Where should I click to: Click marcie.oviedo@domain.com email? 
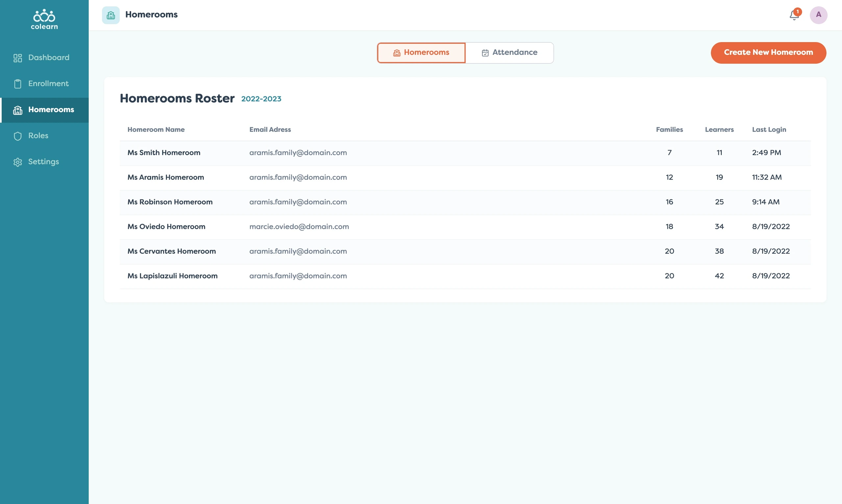click(x=299, y=227)
